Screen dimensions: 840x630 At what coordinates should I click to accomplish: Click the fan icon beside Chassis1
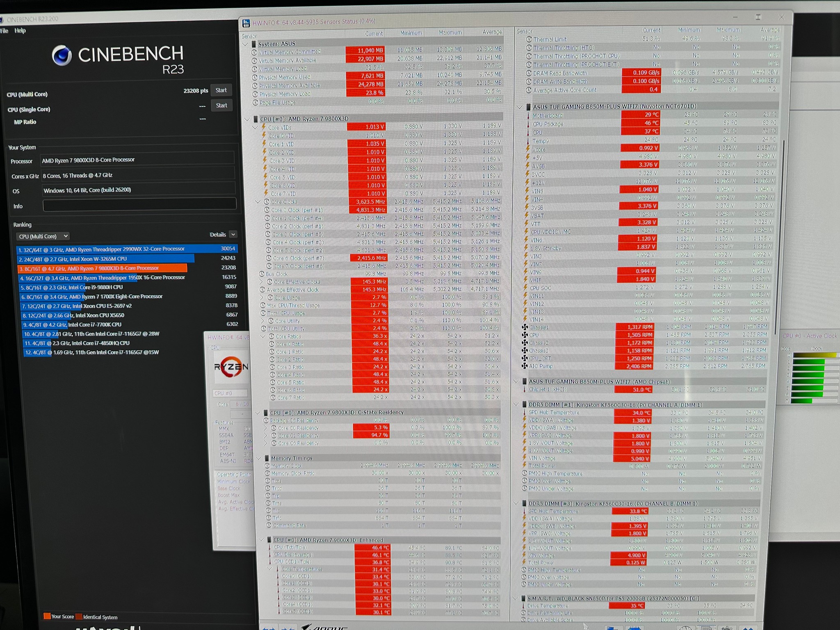tap(525, 327)
